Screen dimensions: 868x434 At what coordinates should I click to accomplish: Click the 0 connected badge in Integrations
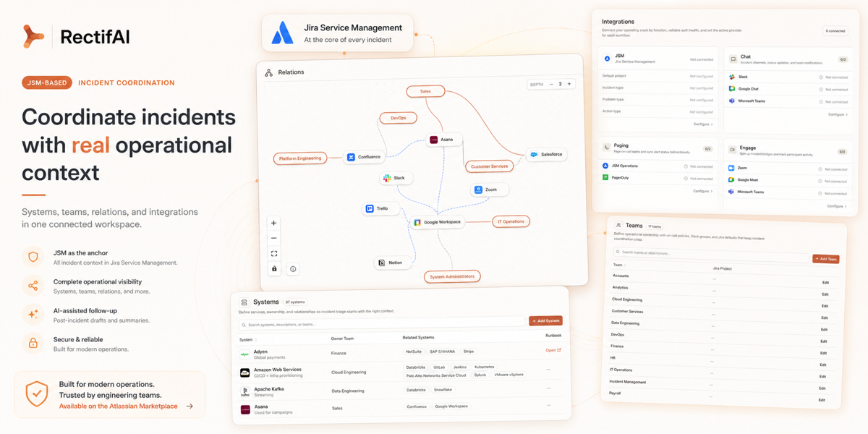tap(835, 31)
